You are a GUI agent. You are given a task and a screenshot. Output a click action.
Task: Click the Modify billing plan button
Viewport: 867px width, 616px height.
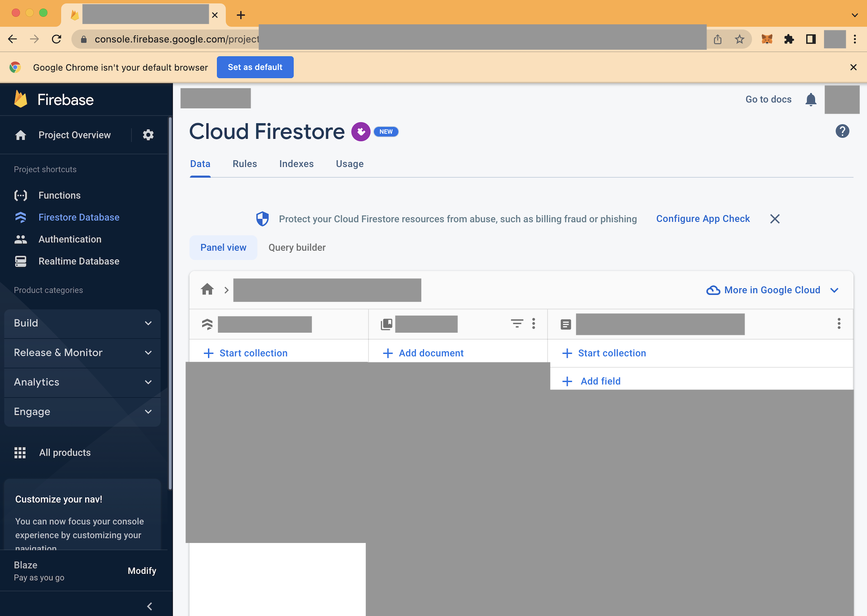coord(143,570)
